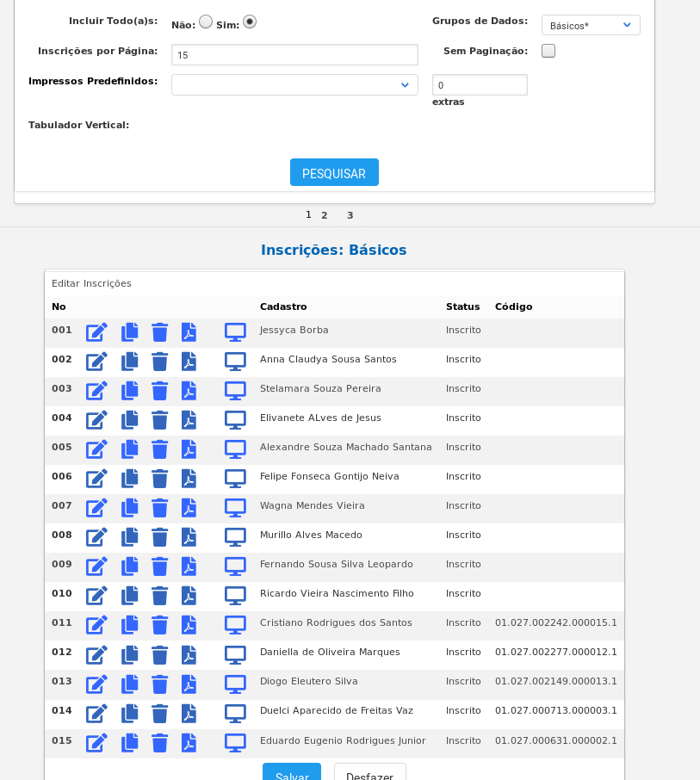
Task: Open monitor view for Stelamara Souza Pereira
Action: coord(235,391)
